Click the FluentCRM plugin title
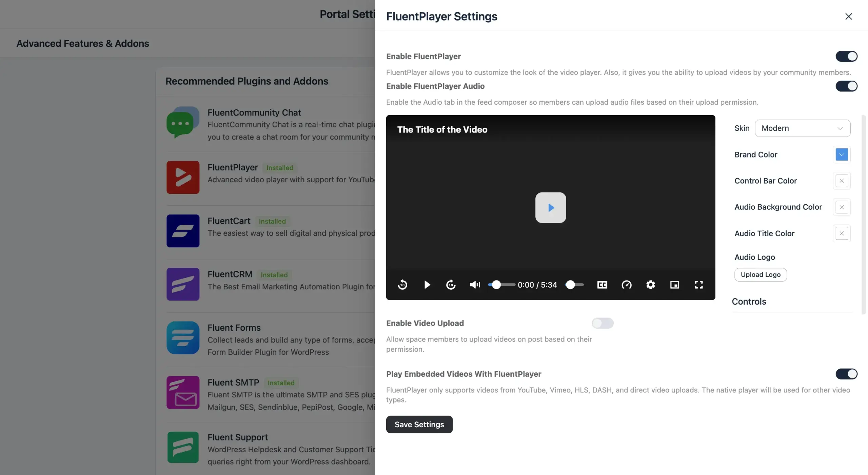This screenshot has width=868, height=475. (230, 274)
